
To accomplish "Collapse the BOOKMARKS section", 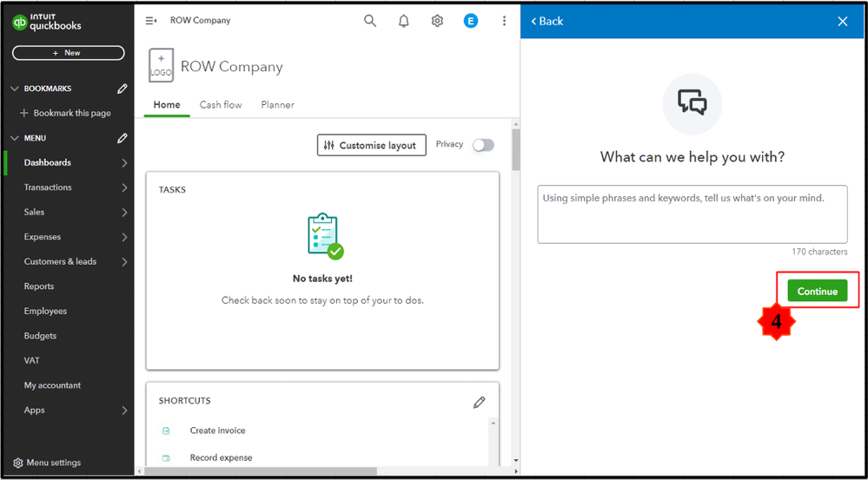I will (x=14, y=89).
